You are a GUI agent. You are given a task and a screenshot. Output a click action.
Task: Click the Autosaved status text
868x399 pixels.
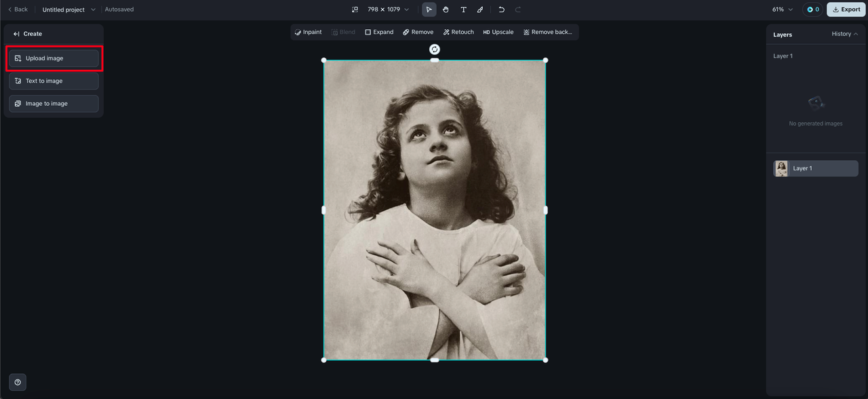pos(119,9)
